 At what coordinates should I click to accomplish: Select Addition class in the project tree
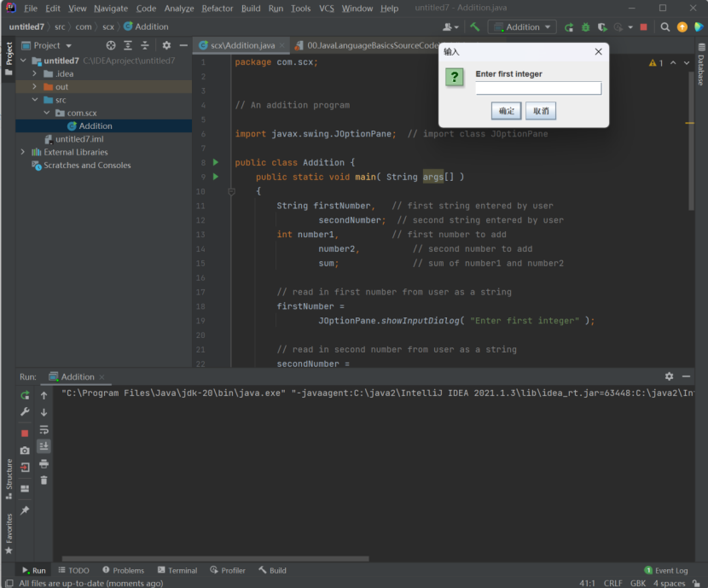96,126
